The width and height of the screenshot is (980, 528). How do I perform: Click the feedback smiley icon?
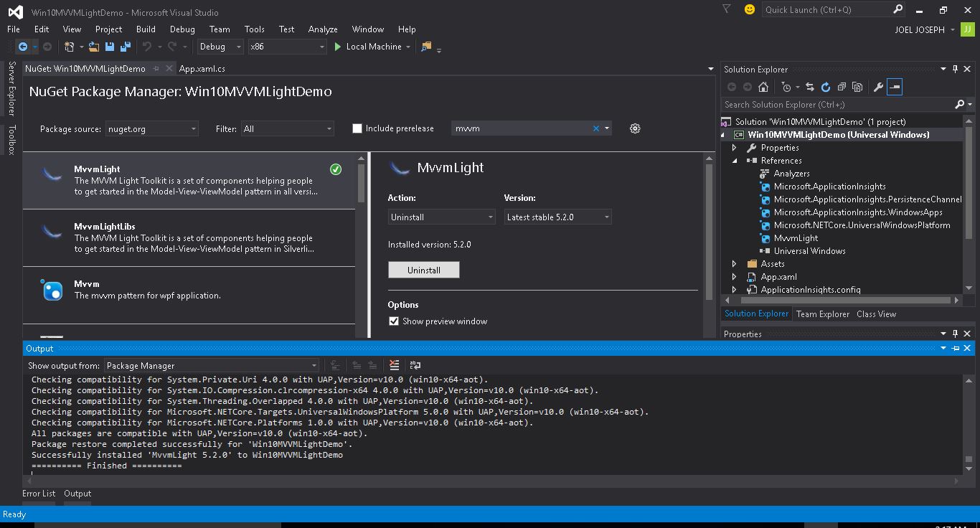click(750, 9)
